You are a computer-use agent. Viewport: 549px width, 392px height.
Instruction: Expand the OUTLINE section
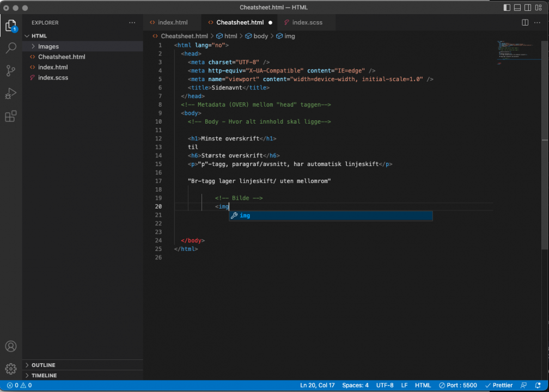43,365
